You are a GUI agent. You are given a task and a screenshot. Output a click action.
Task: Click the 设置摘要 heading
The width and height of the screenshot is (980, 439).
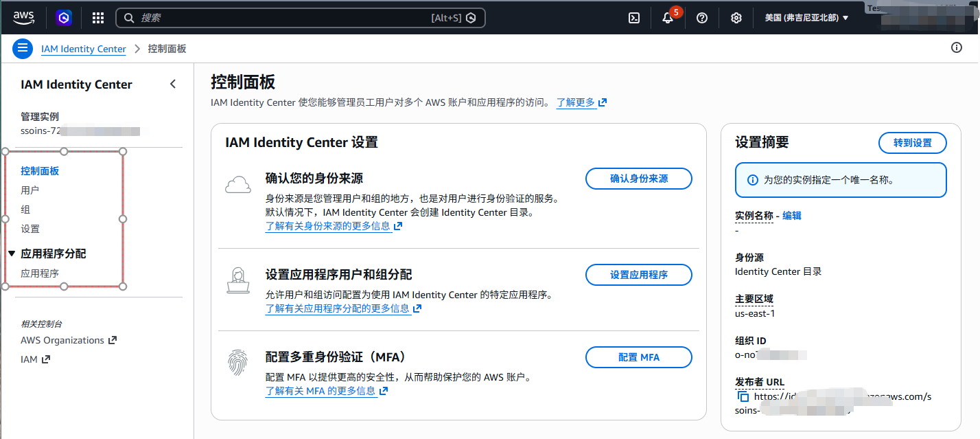[762, 143]
